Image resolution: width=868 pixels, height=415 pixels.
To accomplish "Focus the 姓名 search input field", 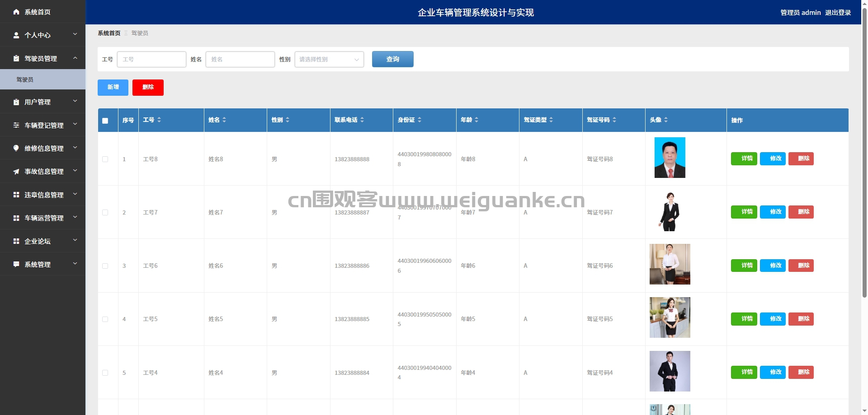I will [240, 59].
